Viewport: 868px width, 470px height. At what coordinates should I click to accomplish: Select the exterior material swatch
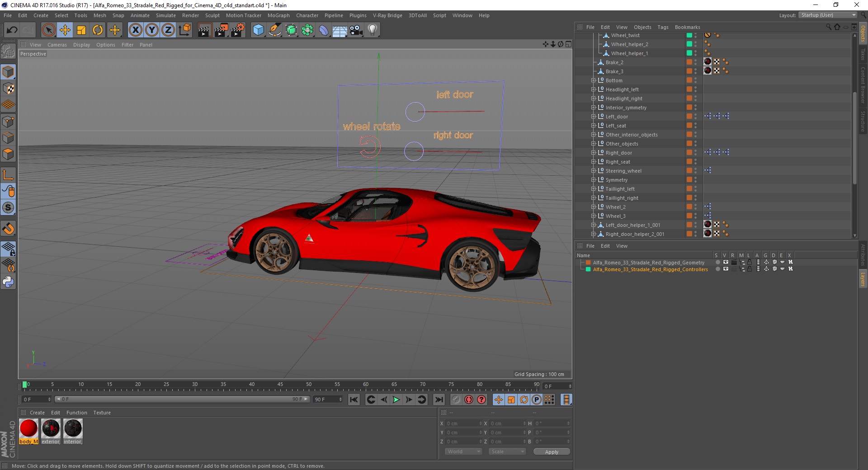pos(51,432)
